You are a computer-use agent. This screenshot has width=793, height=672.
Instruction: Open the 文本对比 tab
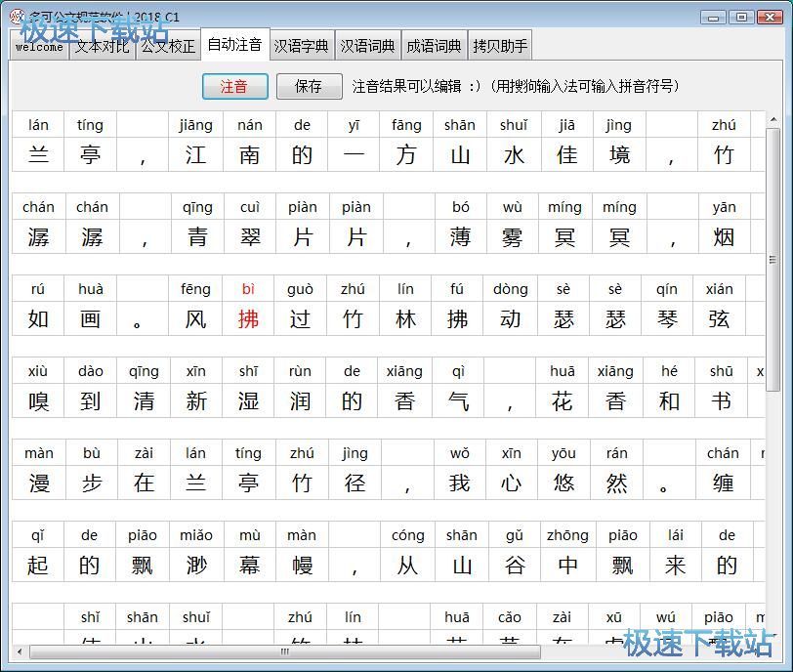[102, 46]
